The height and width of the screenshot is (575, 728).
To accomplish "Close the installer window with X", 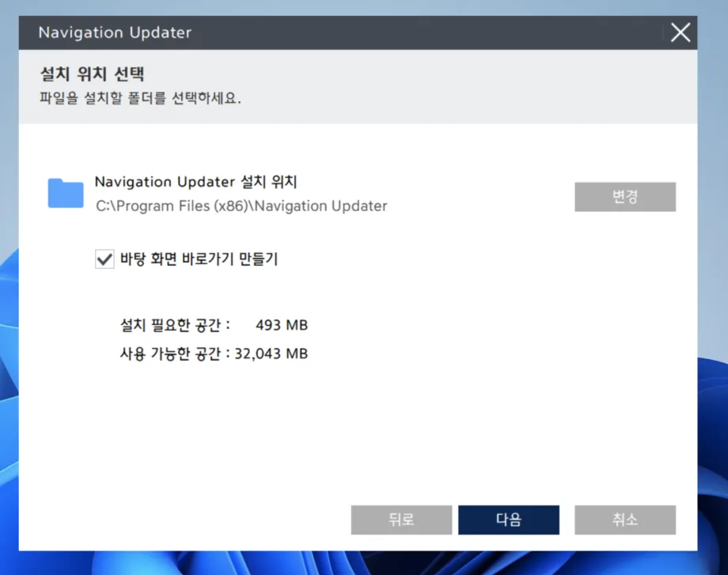I will point(679,32).
